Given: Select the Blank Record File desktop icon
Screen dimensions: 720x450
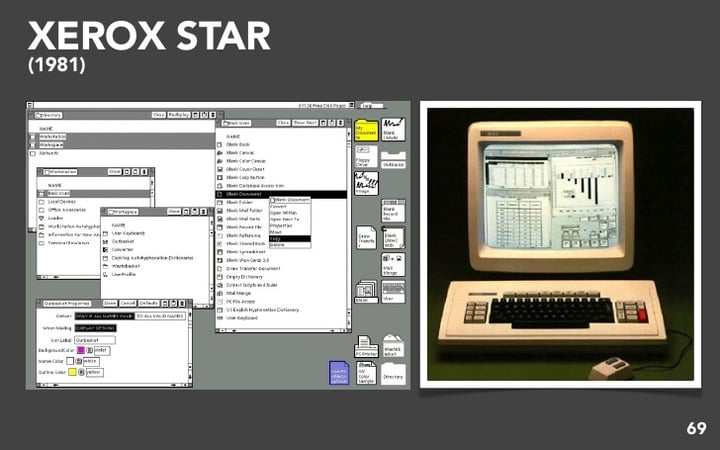Looking at the screenshot, I should tap(393, 211).
